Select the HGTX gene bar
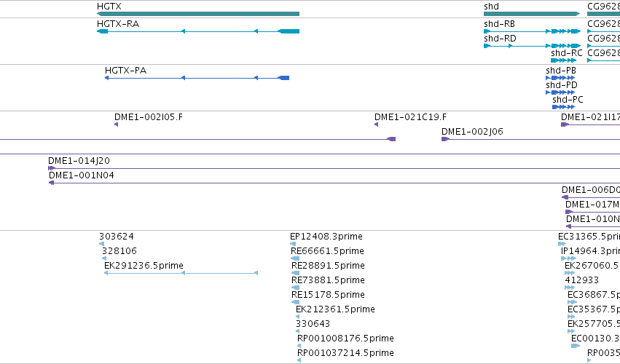This screenshot has height=364, width=620. [198, 14]
